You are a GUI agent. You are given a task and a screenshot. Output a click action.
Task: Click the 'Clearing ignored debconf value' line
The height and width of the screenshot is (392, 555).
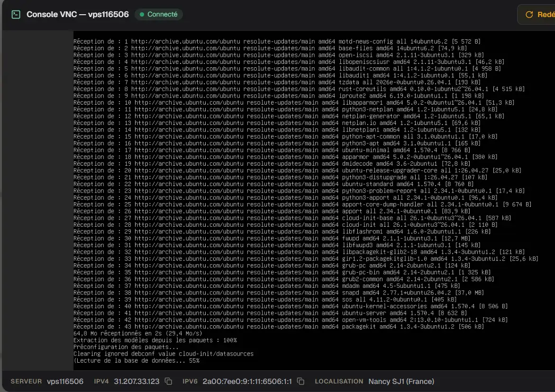tap(164, 354)
